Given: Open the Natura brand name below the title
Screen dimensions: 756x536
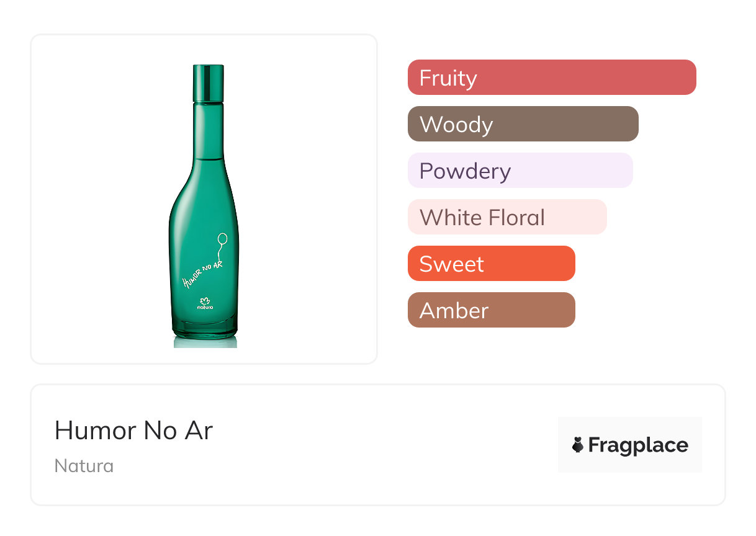Looking at the screenshot, I should tap(84, 466).
